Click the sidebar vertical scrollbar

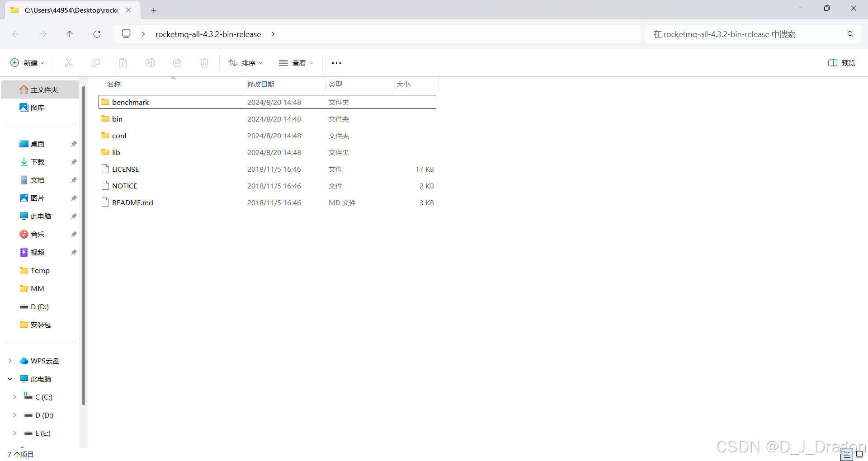click(x=84, y=245)
